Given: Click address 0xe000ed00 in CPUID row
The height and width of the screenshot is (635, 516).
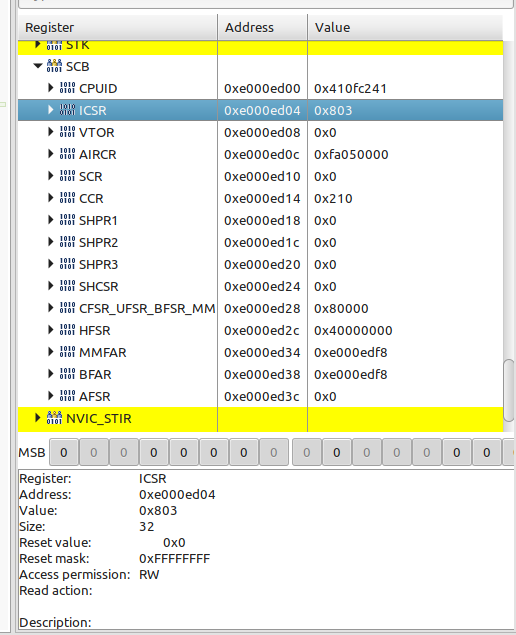Looking at the screenshot, I should (x=262, y=88).
